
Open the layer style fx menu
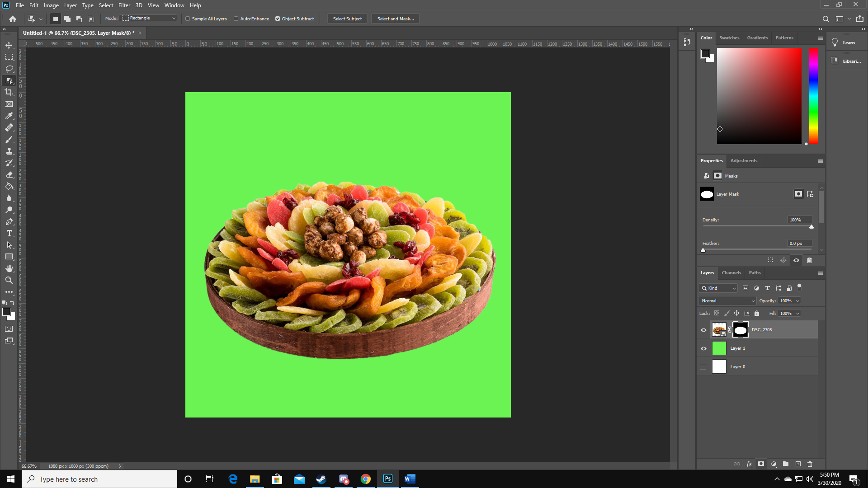(749, 464)
